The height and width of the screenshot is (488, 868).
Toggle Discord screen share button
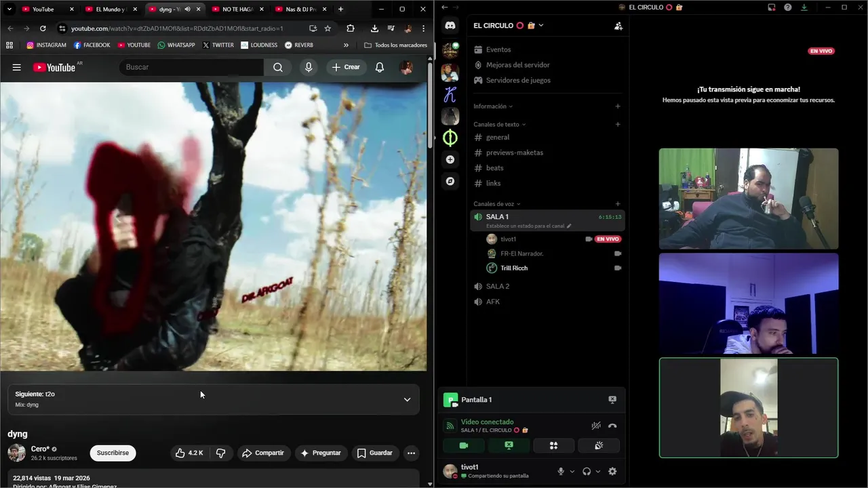coord(509,445)
